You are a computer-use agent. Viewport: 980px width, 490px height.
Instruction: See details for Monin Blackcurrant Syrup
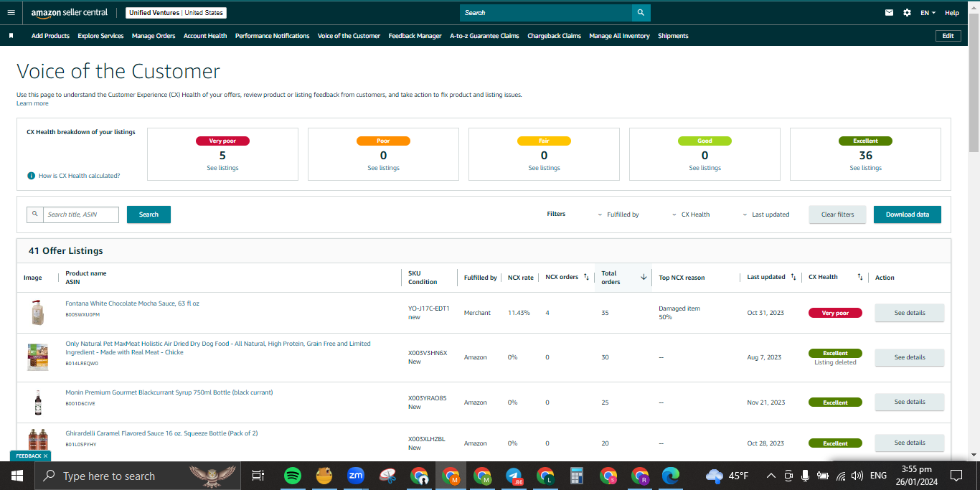pyautogui.click(x=910, y=402)
